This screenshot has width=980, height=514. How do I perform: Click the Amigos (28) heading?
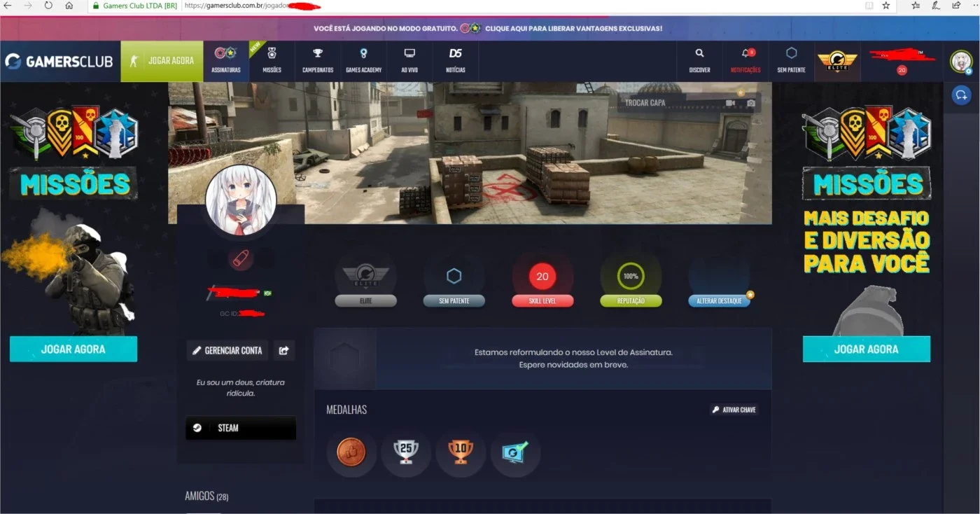click(206, 496)
